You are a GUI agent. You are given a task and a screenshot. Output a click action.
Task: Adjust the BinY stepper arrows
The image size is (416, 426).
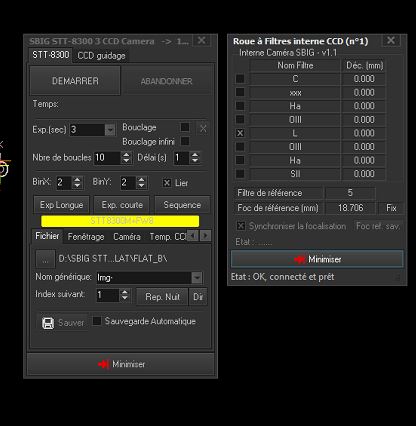click(x=141, y=183)
